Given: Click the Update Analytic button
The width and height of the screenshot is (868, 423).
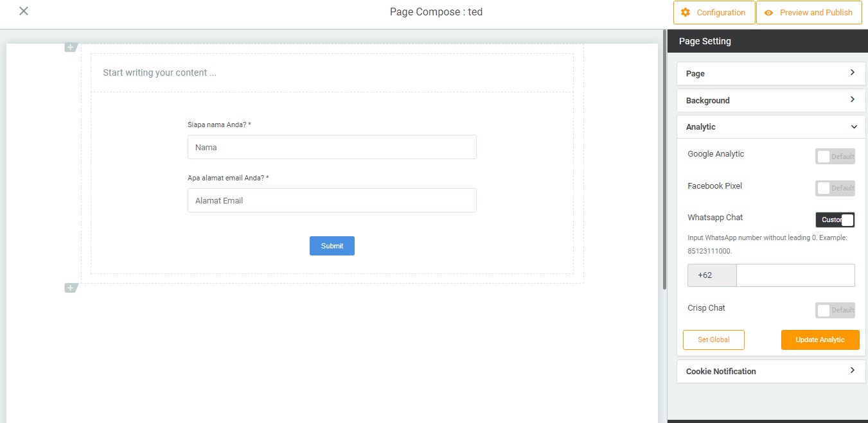Looking at the screenshot, I should [x=820, y=340].
